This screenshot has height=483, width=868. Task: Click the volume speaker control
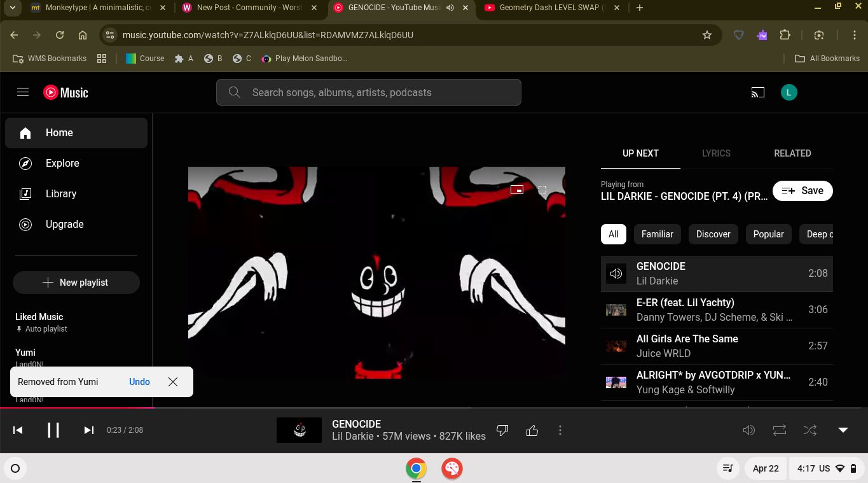(749, 430)
